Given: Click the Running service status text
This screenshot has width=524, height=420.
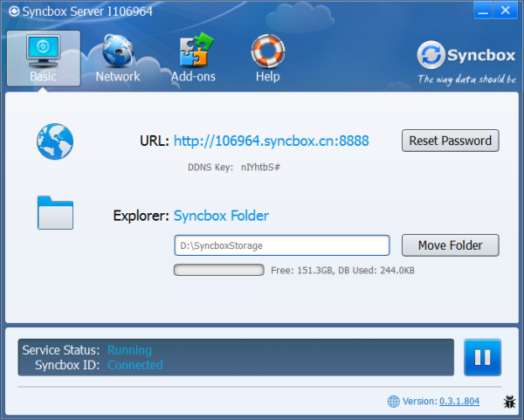Looking at the screenshot, I should tap(129, 350).
